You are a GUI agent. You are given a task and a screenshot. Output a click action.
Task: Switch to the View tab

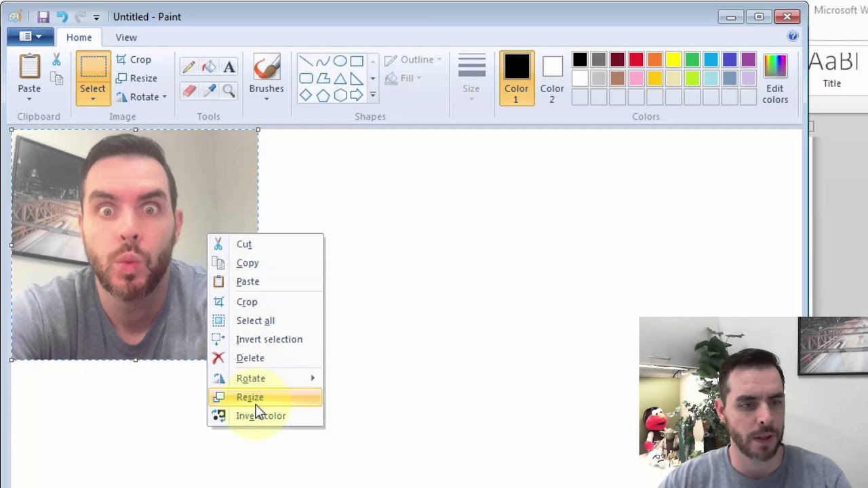[x=125, y=37]
